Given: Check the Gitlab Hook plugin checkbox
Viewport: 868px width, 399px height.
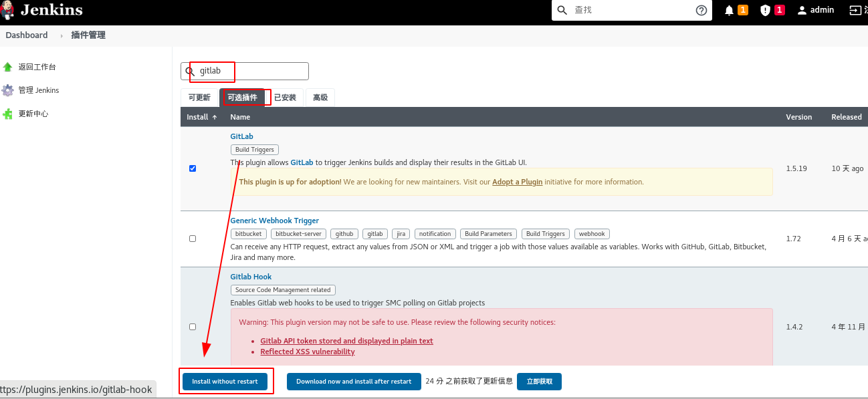Looking at the screenshot, I should tap(193, 327).
